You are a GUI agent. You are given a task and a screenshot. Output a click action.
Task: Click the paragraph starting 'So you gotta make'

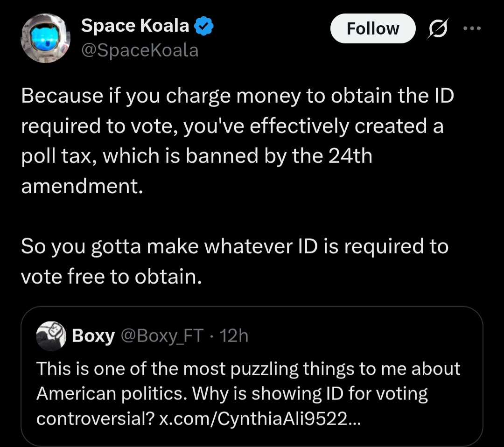(235, 261)
